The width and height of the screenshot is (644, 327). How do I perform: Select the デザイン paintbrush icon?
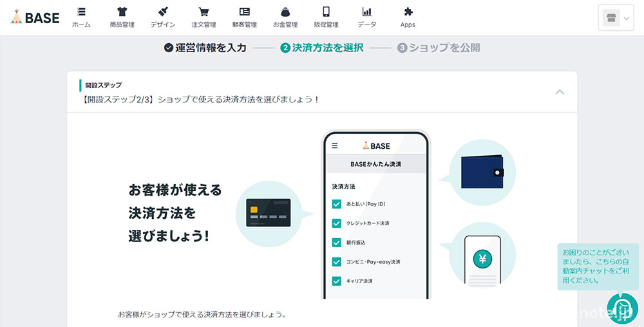(163, 12)
